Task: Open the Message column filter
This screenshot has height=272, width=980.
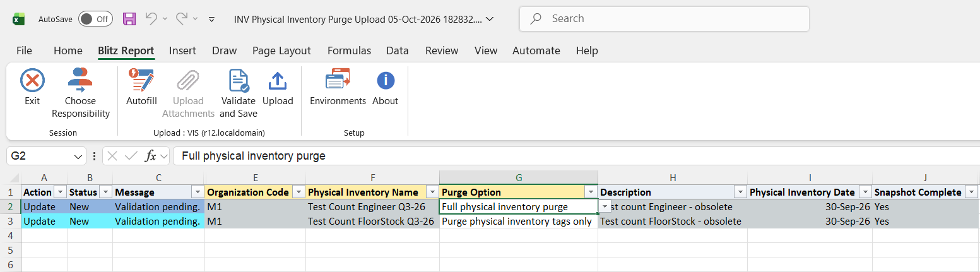Action: (197, 192)
